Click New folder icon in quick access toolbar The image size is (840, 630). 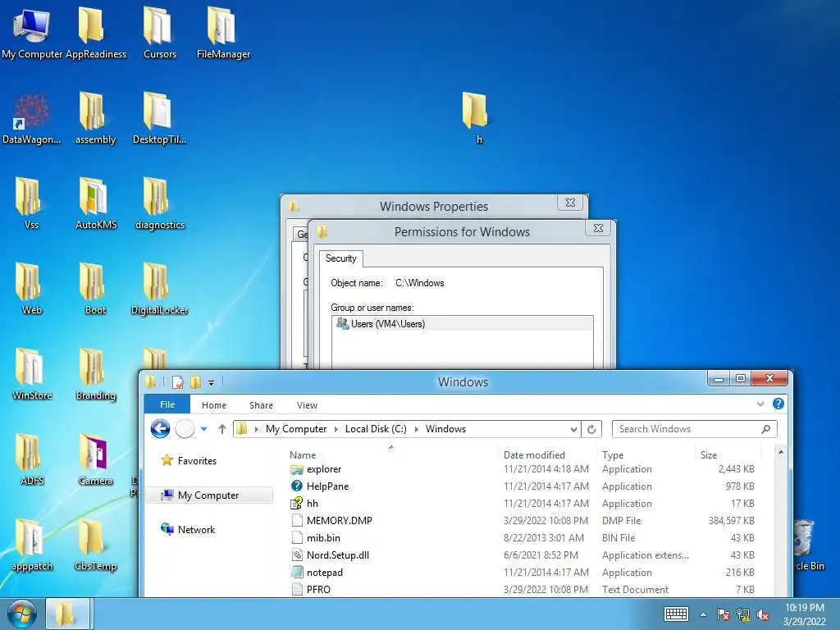(195, 382)
